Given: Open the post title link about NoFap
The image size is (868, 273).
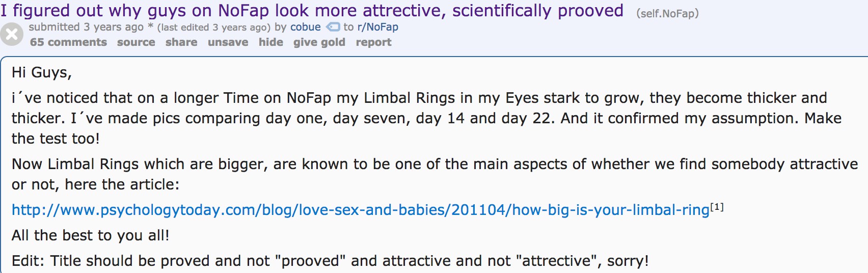Looking at the screenshot, I should pos(312,11).
